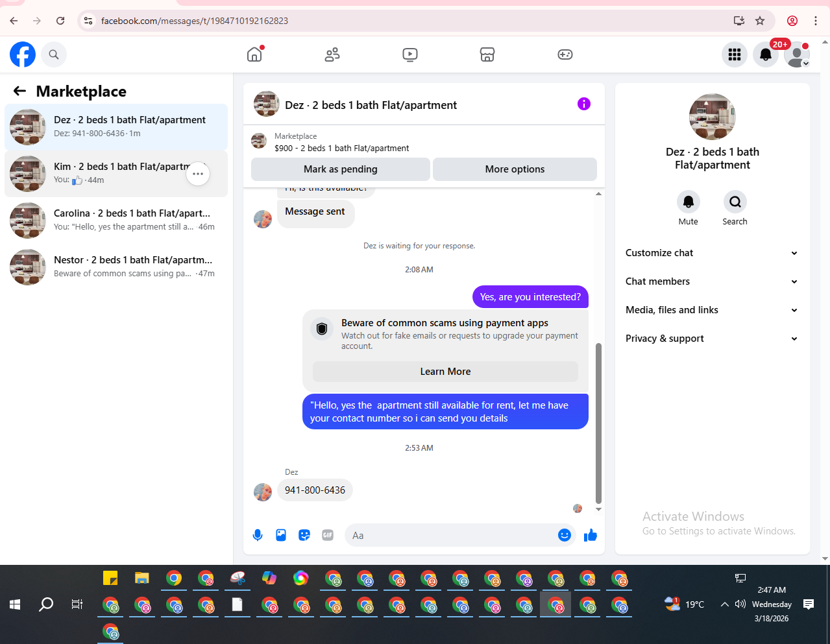
Task: Open the Windows notification center
Action: coord(809,604)
